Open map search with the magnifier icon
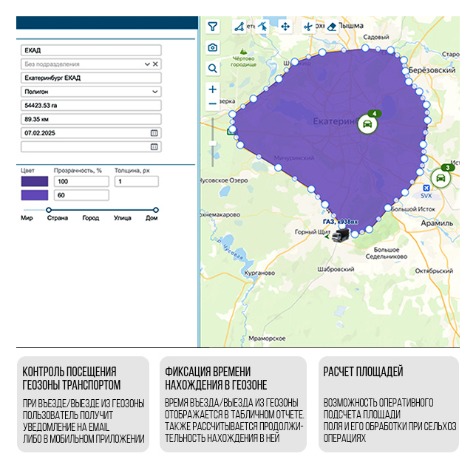This screenshot has height=476, width=476. click(x=213, y=68)
